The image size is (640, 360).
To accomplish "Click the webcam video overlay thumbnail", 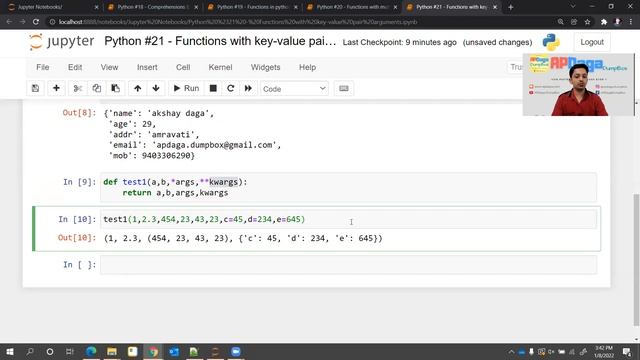I will coord(579,84).
